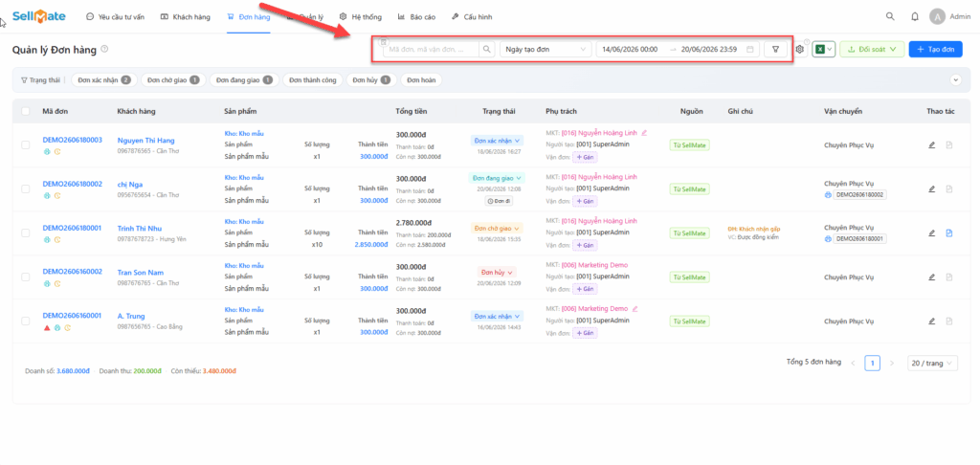Tick checkbox for order DEMO2606180002
The height and width of the screenshot is (465, 980).
(x=26, y=188)
